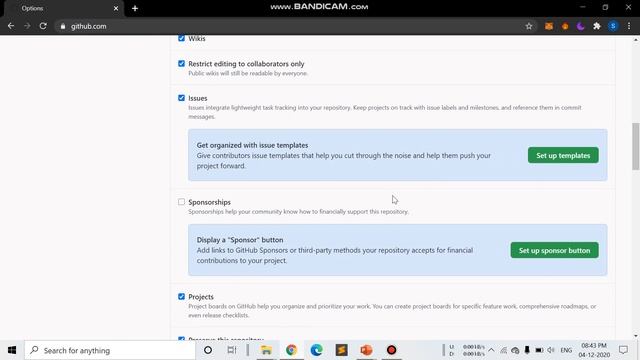Click the Sponsorships label text

(209, 202)
